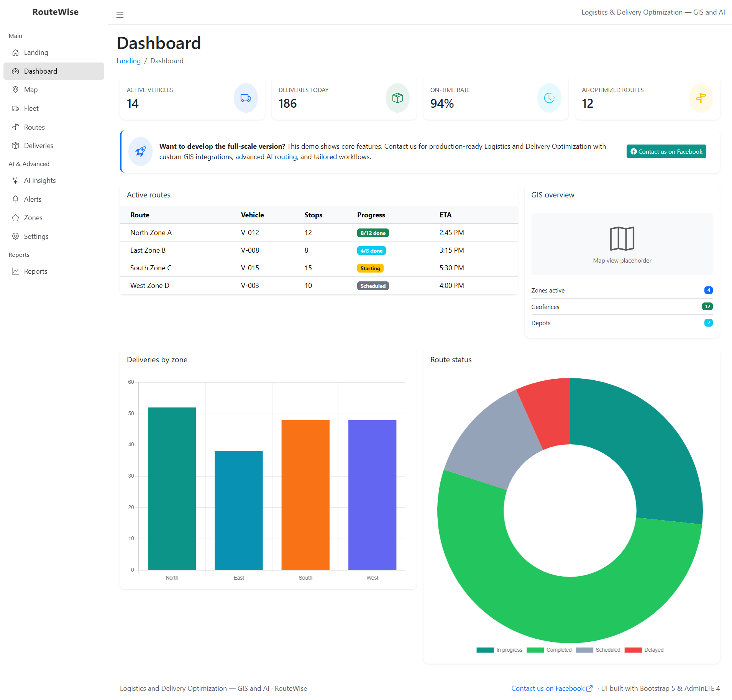Click the '8/12 done' progress badge
The image size is (732, 700).
point(373,233)
